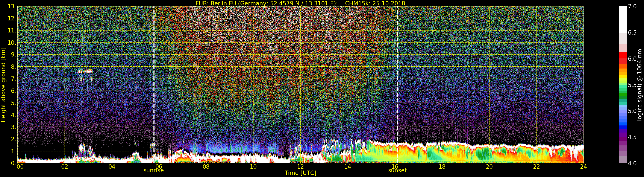Image resolution: width=644 pixels, height=177 pixels.
Task: Click the 'sunset' label below the axis
Action: [x=397, y=171]
